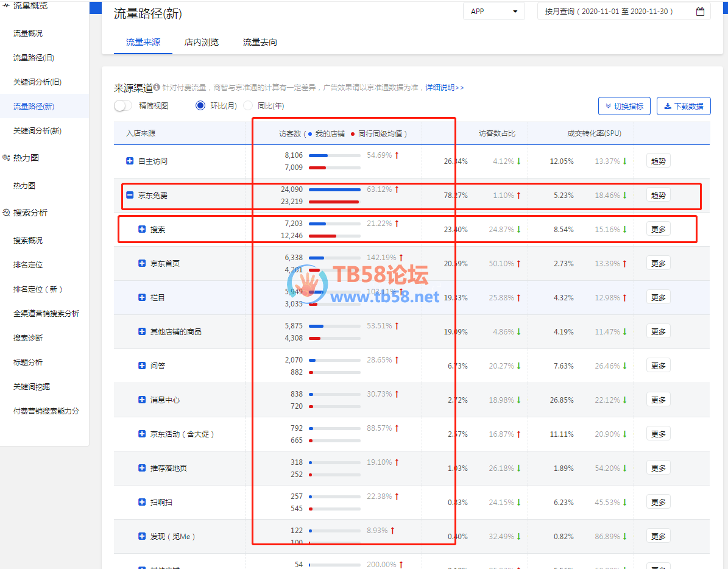
Task: Click 更多 button in 推荐落地页 row
Action: click(x=659, y=468)
